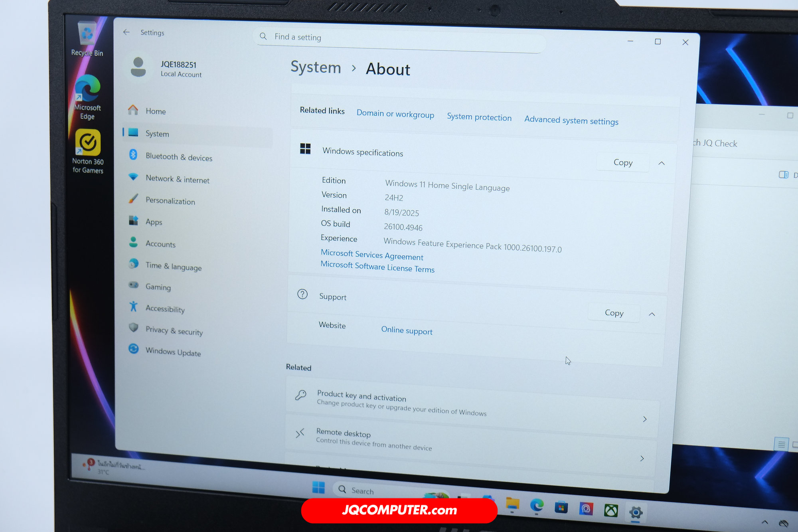This screenshot has height=532, width=798.
Task: Click the Settings gear on the taskbar
Action: tap(636, 512)
